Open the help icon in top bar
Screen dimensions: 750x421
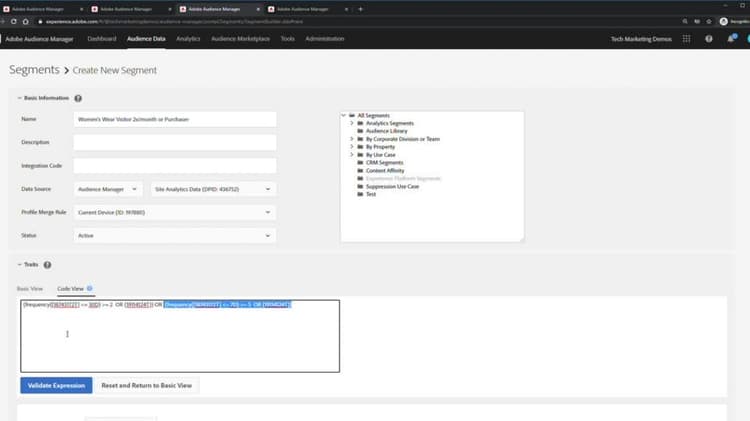[709, 39]
